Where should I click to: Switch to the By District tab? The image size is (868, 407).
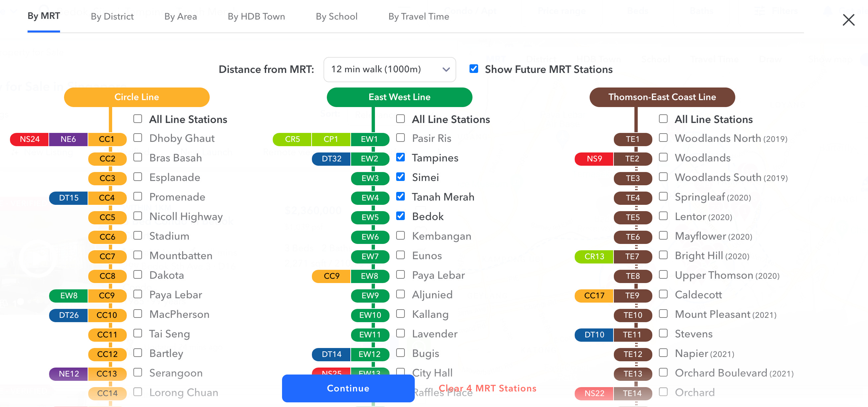(112, 17)
